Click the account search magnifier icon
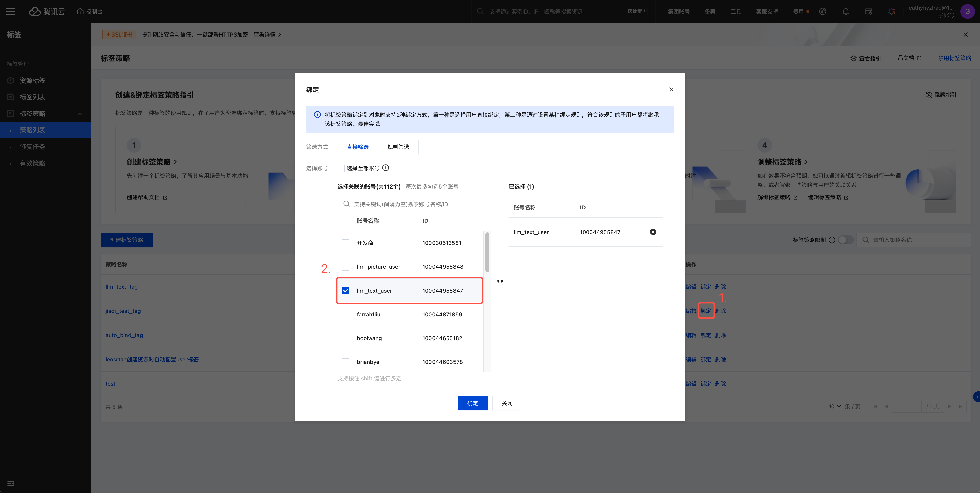Screen dimensions: 980x493 tap(346, 204)
